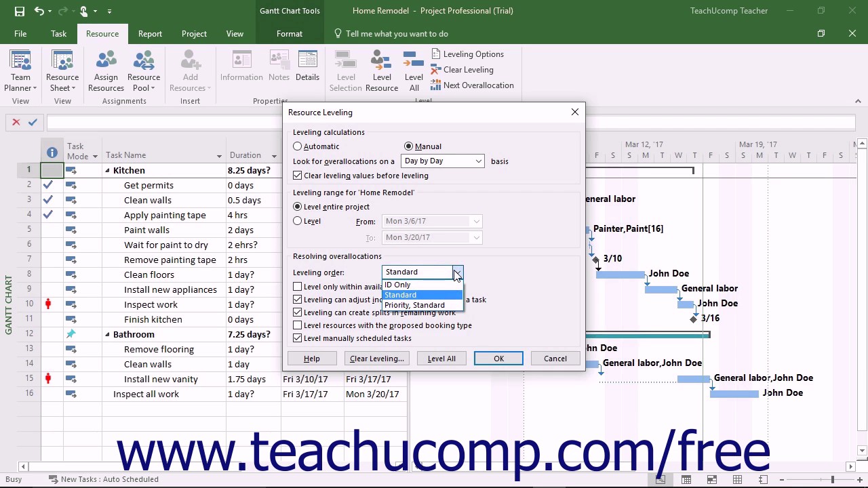Click the Information ribbon icon
868x488 pixels.
241,66
